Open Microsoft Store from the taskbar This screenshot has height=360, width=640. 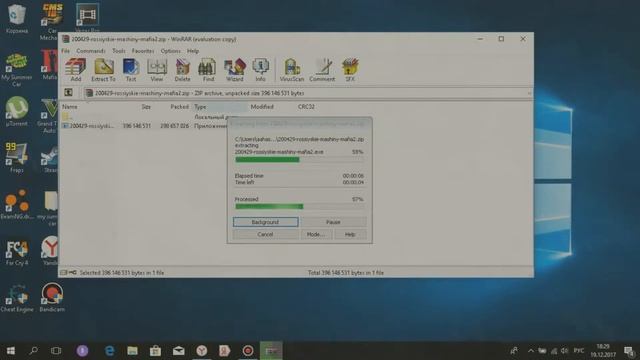[155, 351]
